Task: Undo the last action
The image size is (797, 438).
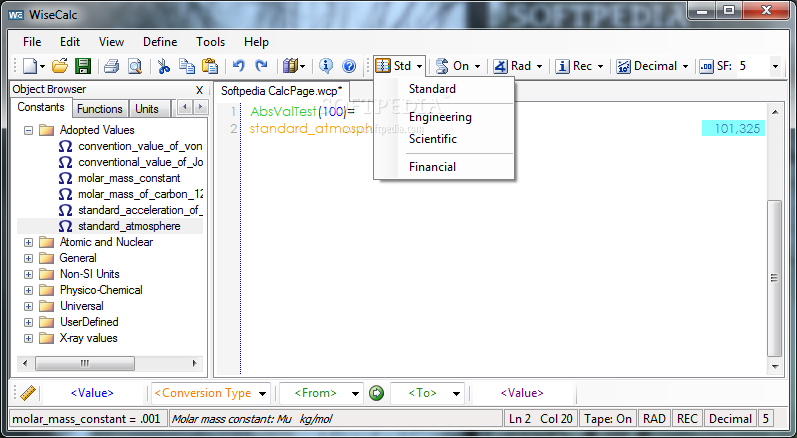Action: 238,66
